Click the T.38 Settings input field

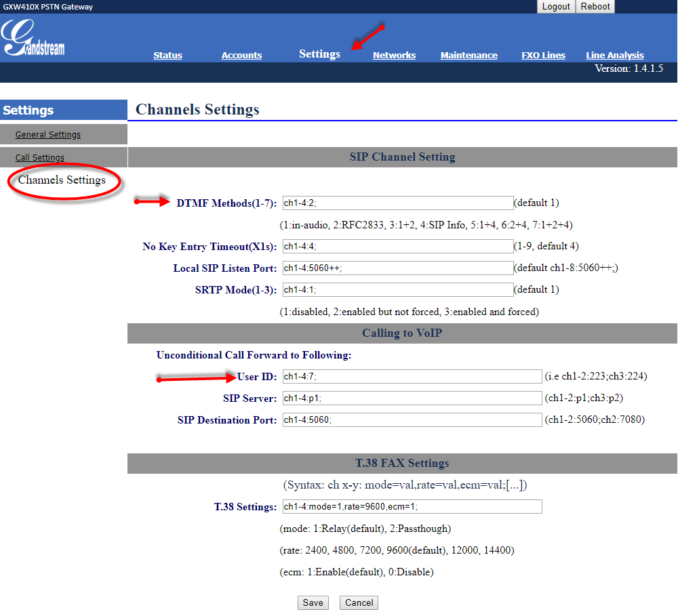click(412, 507)
